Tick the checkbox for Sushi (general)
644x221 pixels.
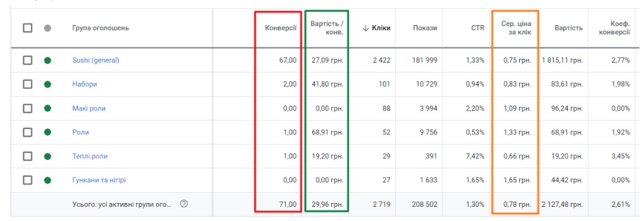27,60
